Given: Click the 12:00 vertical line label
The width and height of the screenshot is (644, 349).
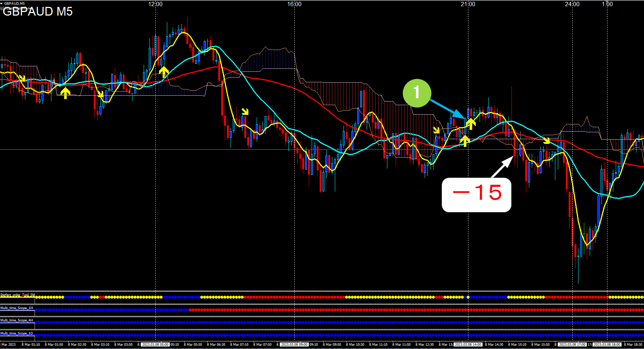Looking at the screenshot, I should click(155, 4).
